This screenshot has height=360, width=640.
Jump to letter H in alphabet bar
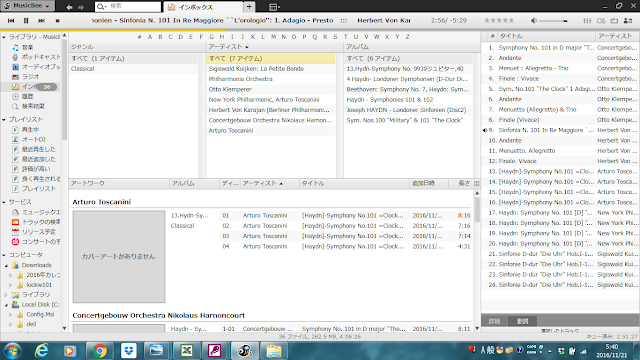click(222, 37)
